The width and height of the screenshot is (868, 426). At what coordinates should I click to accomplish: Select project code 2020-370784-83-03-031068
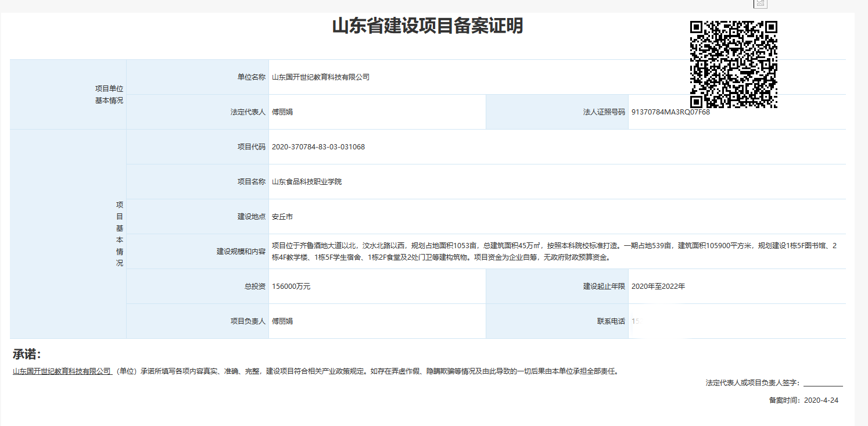(x=318, y=147)
